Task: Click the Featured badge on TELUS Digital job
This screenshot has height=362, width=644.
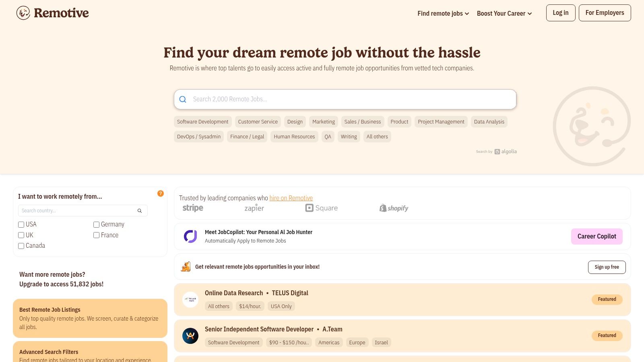Action: (607, 299)
